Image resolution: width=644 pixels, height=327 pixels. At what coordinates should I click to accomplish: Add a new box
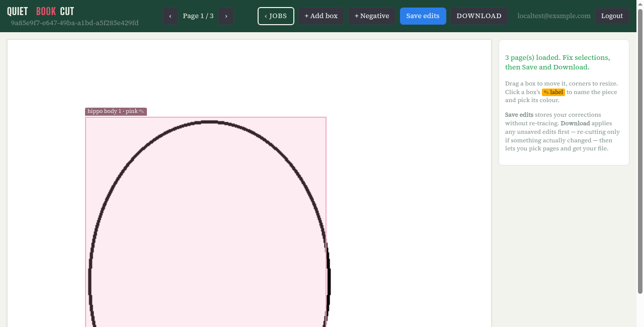pyautogui.click(x=321, y=16)
